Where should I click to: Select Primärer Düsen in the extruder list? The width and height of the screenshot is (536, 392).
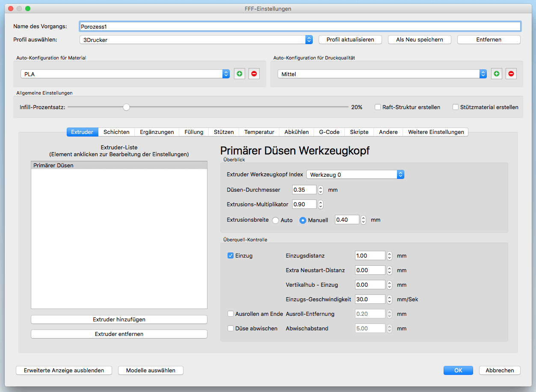tap(119, 165)
